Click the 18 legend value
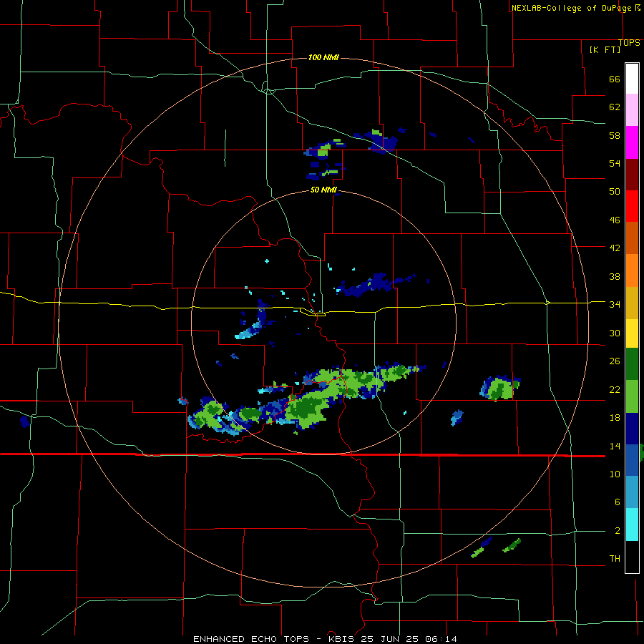 (615, 418)
